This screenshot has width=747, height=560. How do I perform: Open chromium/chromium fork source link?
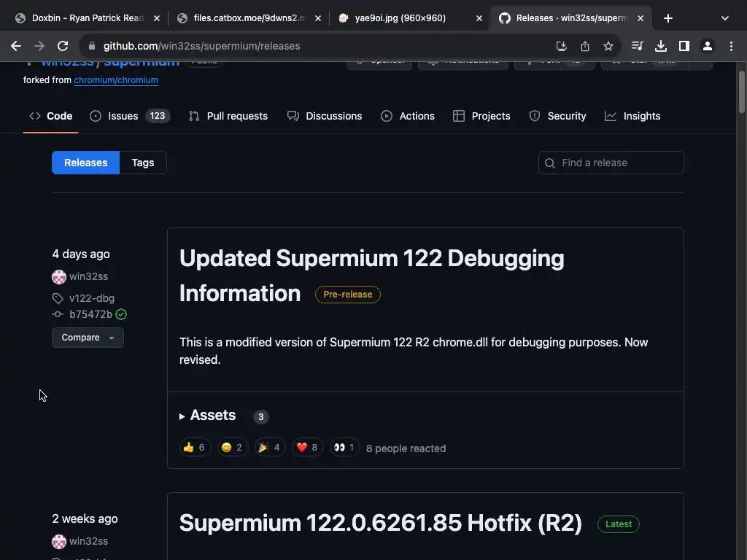pyautogui.click(x=116, y=80)
